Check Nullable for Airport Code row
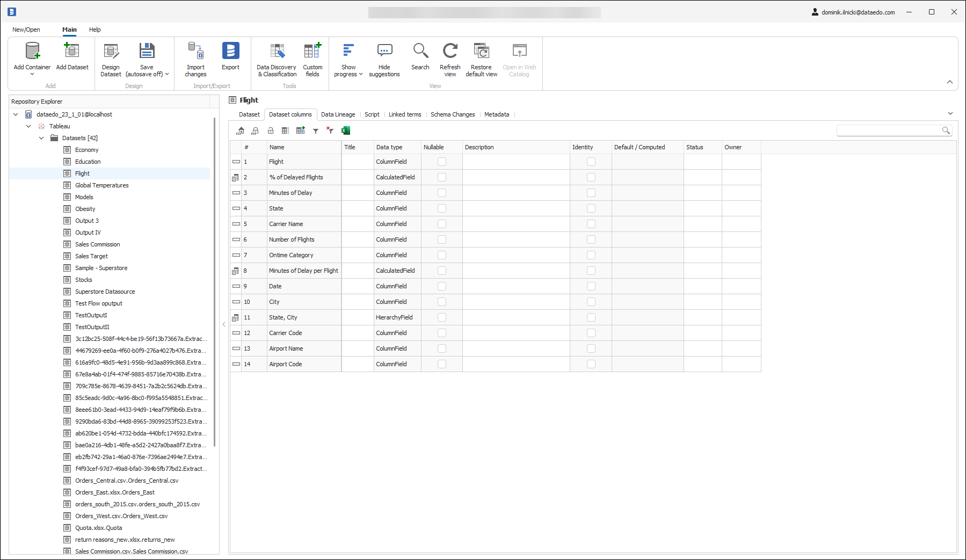 coord(441,364)
